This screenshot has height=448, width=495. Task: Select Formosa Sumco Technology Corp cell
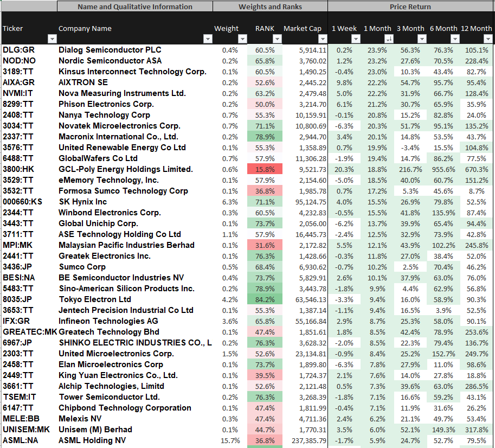pyautogui.click(x=135, y=191)
